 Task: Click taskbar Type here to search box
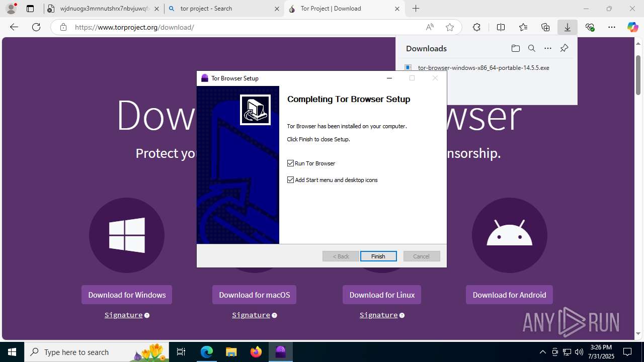[97, 352]
